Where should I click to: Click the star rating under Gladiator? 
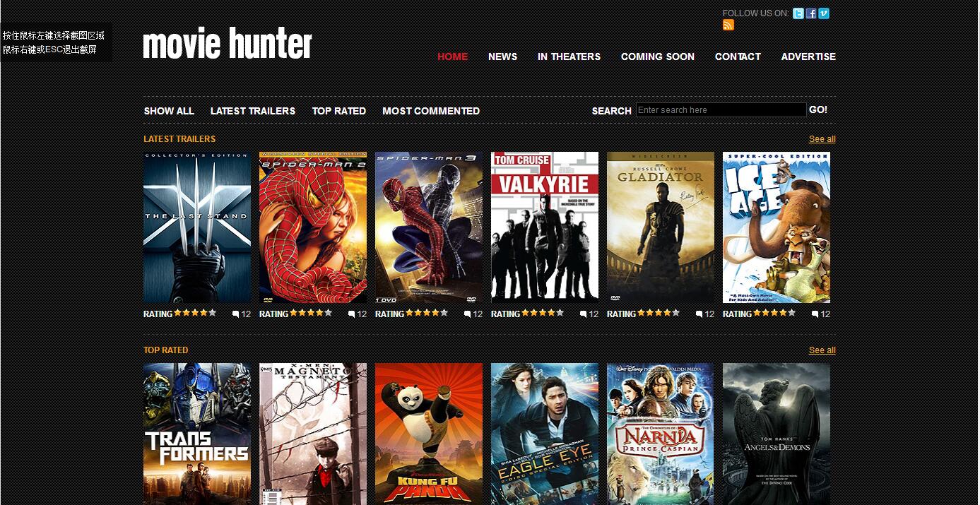point(659,313)
